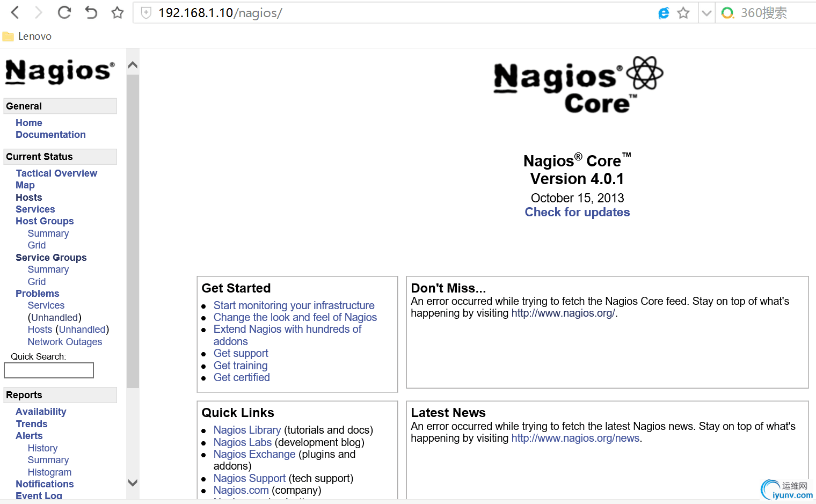Open Summary under Service Groups
816x504 pixels.
48,269
